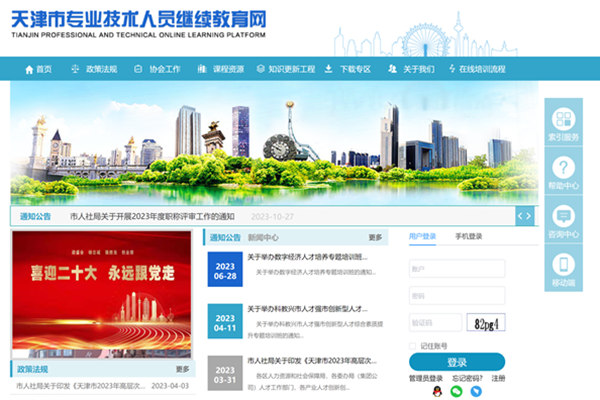
Task: Open the 知识更新工程 menu item
Action: coord(292,69)
